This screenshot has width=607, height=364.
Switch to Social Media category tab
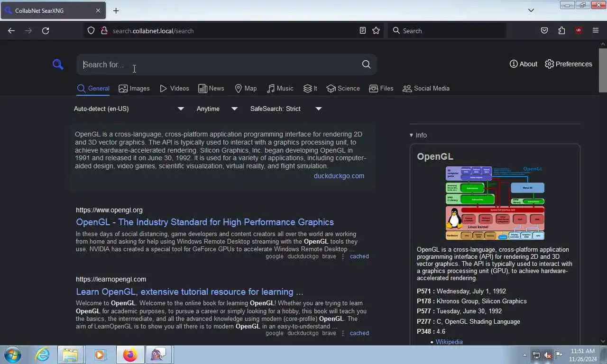(426, 89)
